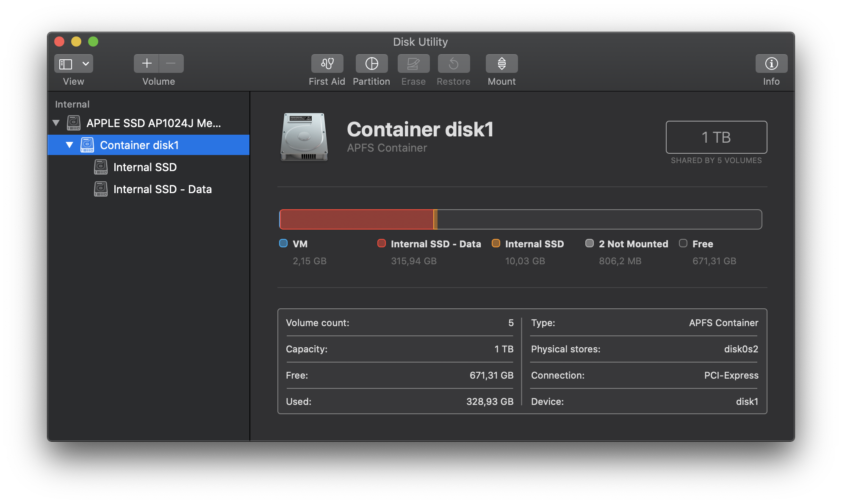The height and width of the screenshot is (504, 842).
Task: Open the Partition pie-chart tool
Action: click(371, 64)
